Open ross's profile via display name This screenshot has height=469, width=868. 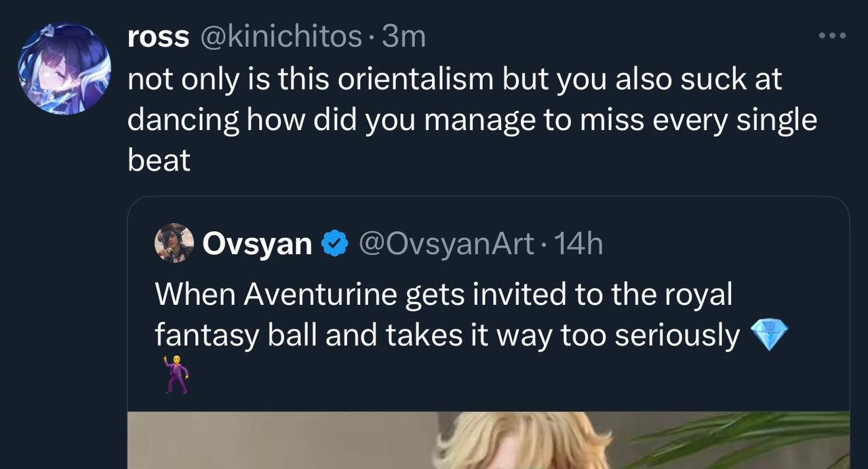(158, 37)
